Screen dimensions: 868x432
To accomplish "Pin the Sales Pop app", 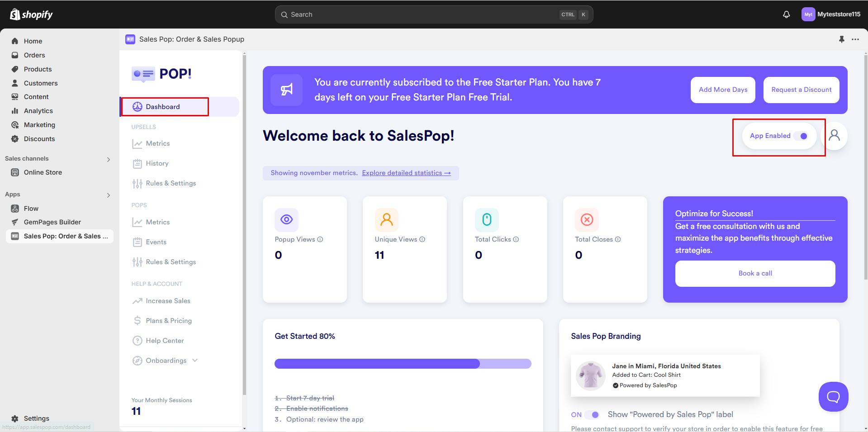I will (842, 39).
